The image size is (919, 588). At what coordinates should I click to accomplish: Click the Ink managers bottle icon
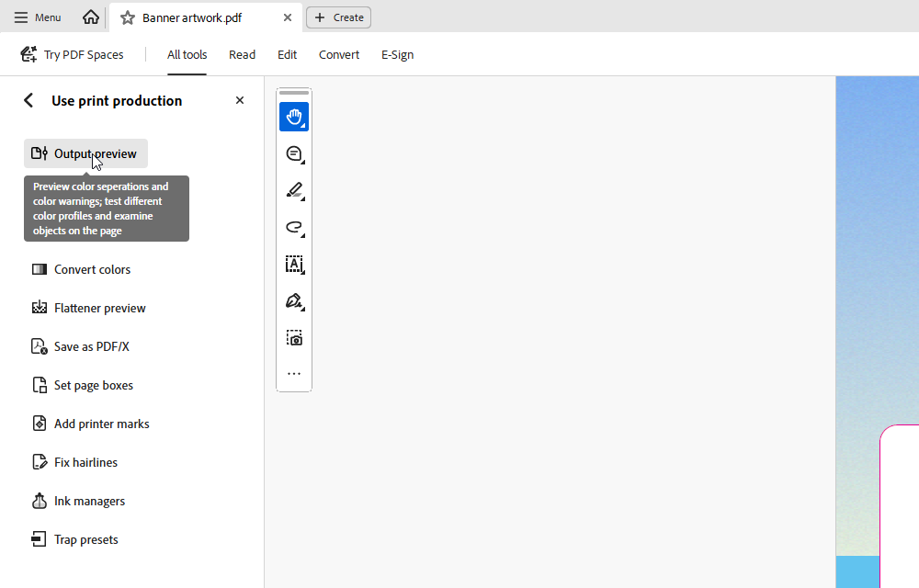click(x=40, y=501)
